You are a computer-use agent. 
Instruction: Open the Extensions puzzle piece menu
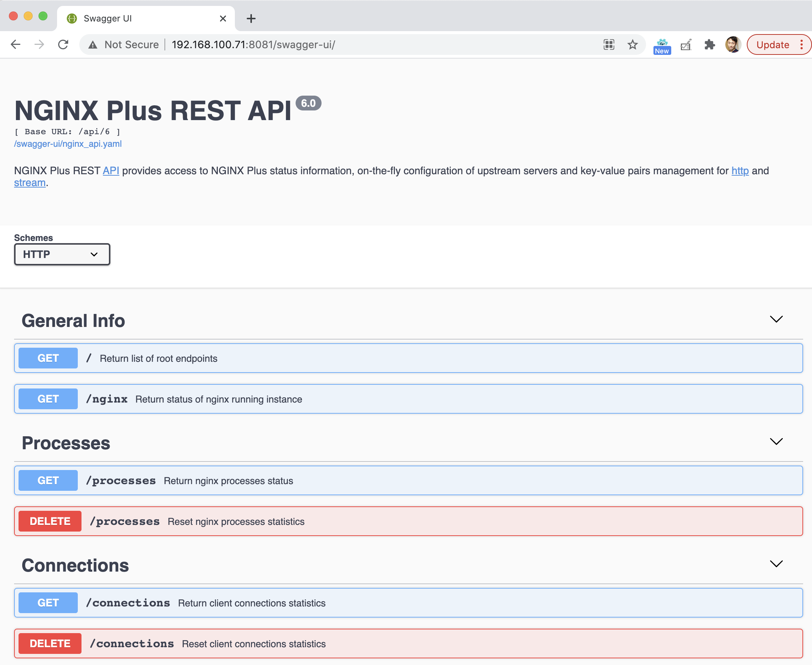point(709,44)
